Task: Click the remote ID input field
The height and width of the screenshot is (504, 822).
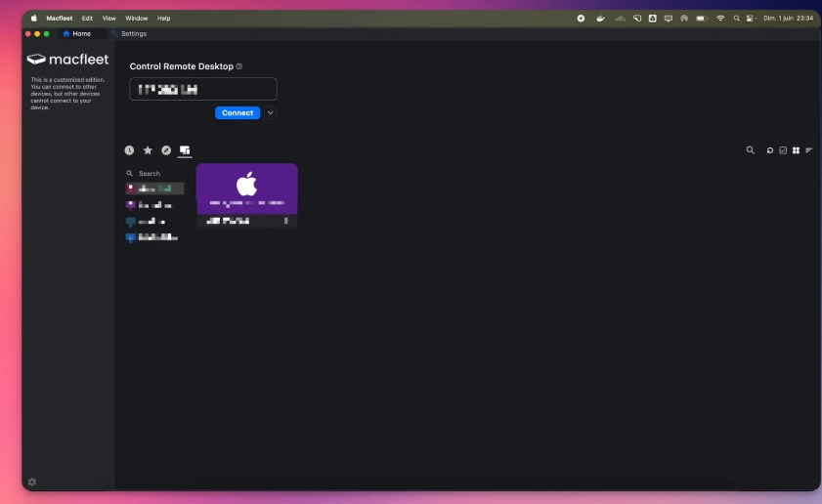Action: coord(203,89)
